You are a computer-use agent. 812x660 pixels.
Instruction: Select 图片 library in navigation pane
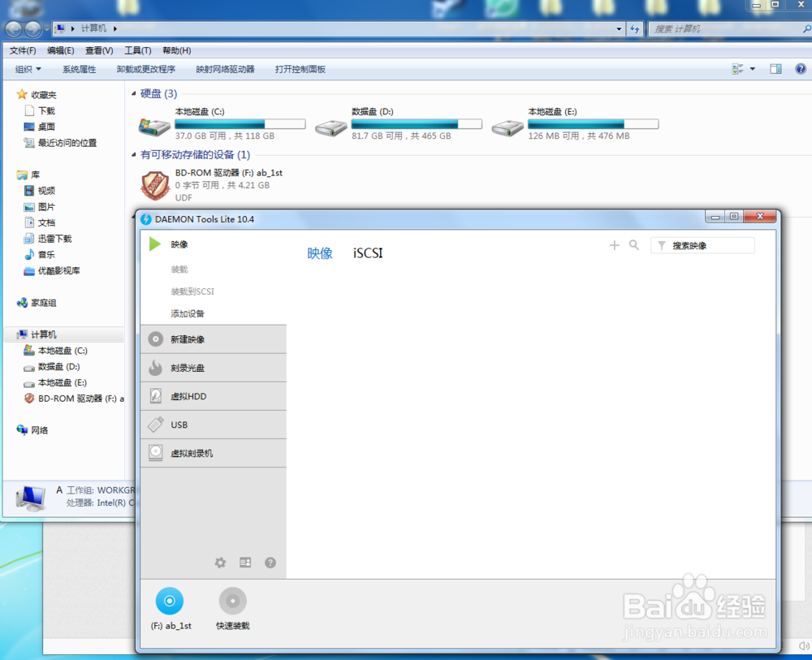40,206
